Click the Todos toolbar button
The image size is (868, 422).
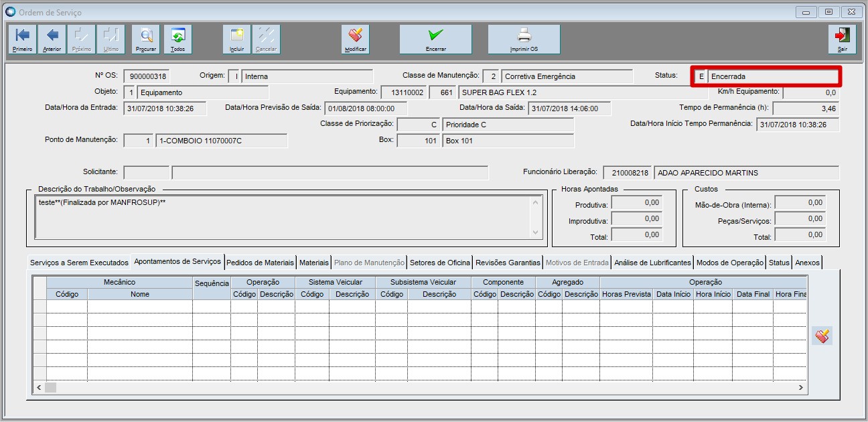tap(177, 40)
